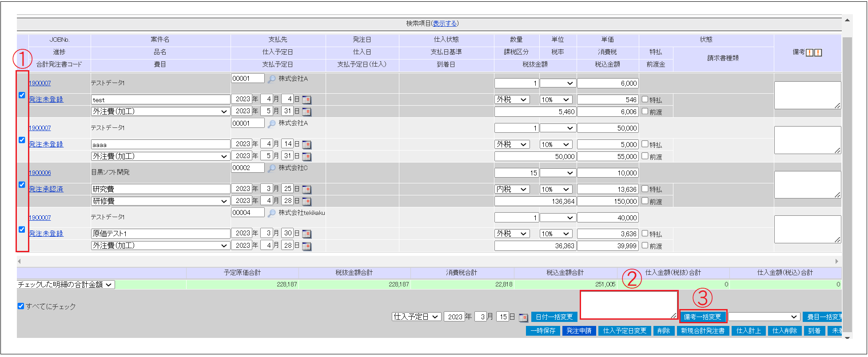This screenshot has height=357, width=868.
Task: Click the 備考一括変更 button
Action: click(x=702, y=317)
